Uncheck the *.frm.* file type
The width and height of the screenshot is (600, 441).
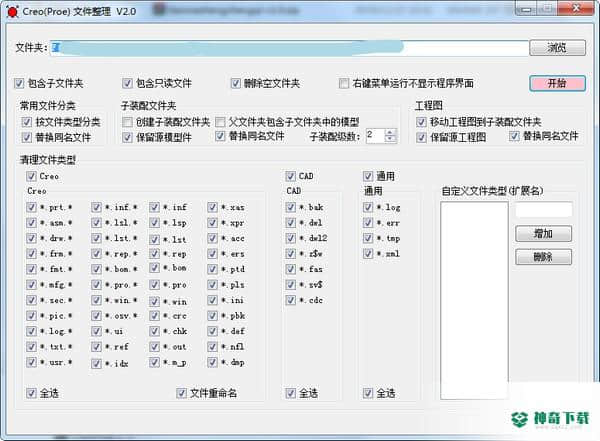tap(31, 253)
